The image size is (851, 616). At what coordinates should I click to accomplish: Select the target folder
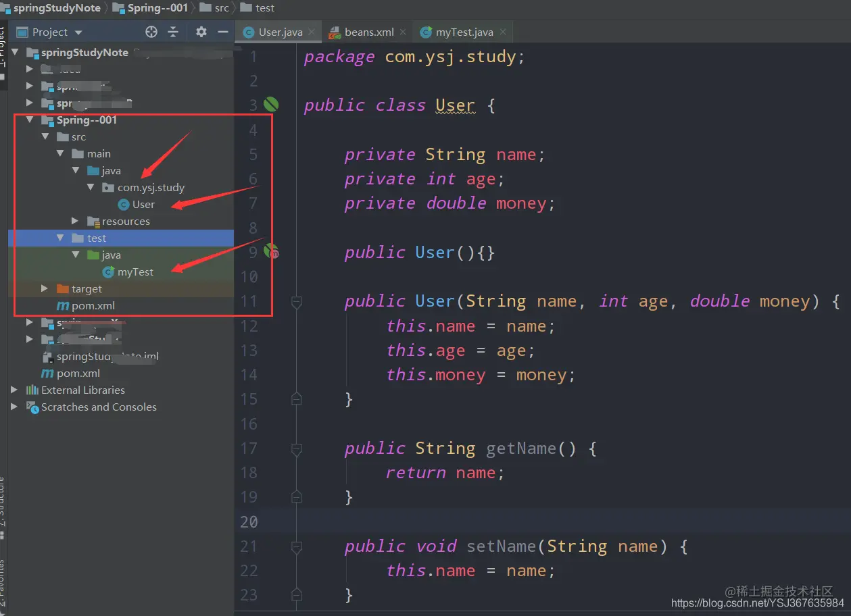(87, 288)
